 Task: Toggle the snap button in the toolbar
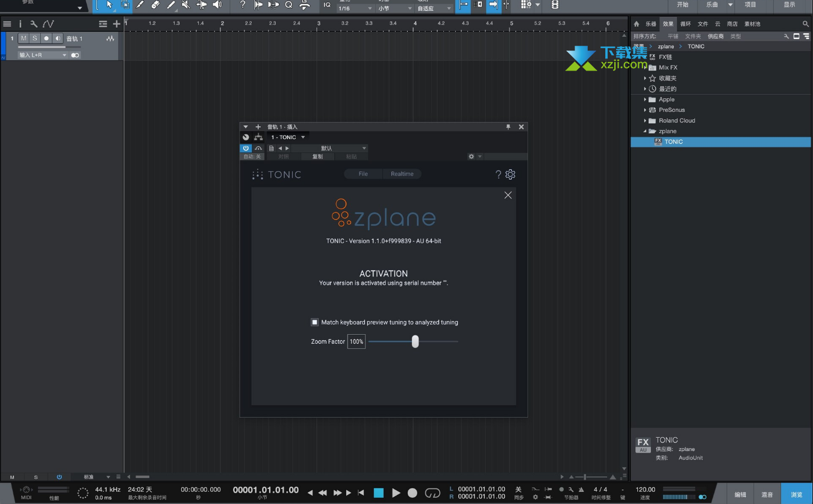pos(463,5)
